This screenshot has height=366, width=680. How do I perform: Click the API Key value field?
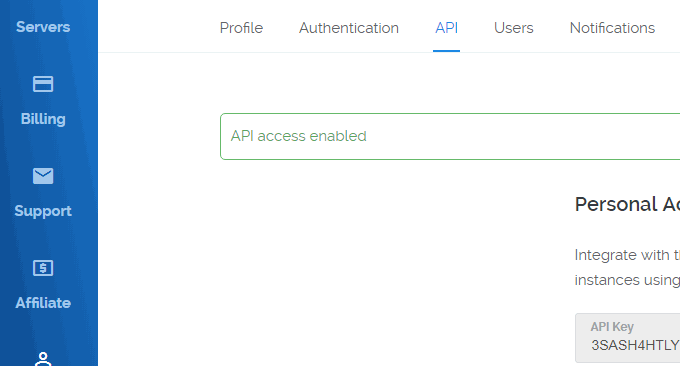pyautogui.click(x=628, y=338)
